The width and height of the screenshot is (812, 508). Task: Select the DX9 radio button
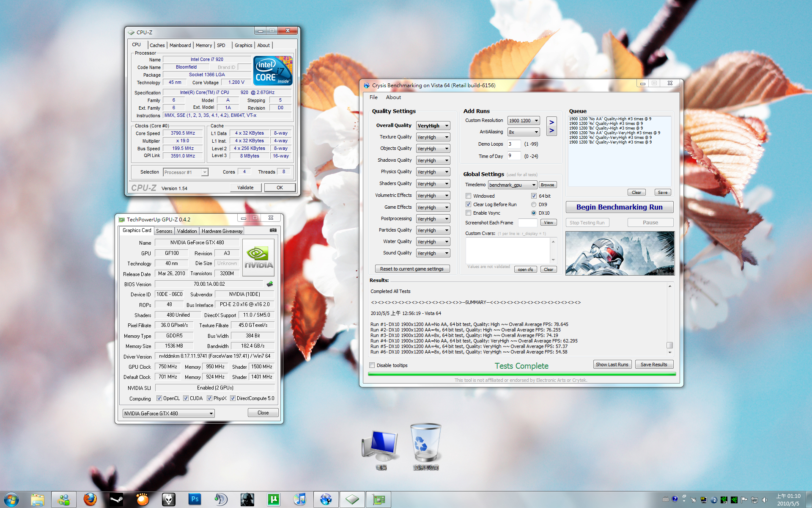[x=534, y=204]
